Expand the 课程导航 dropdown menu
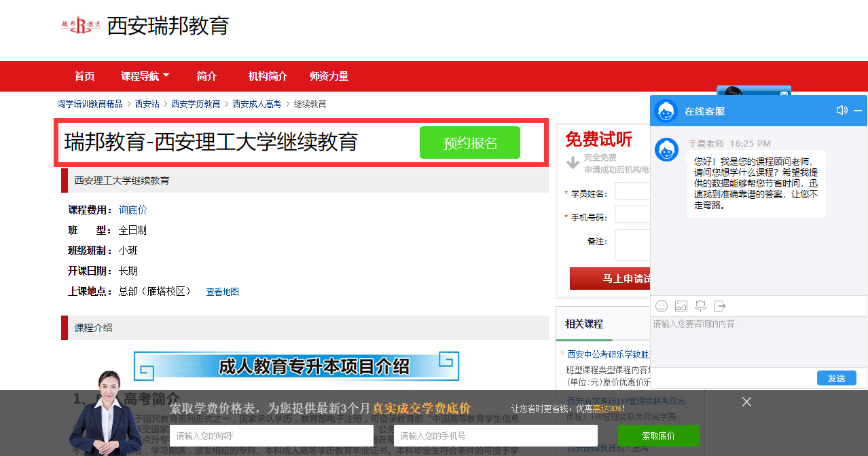The height and width of the screenshot is (456, 868). point(145,76)
